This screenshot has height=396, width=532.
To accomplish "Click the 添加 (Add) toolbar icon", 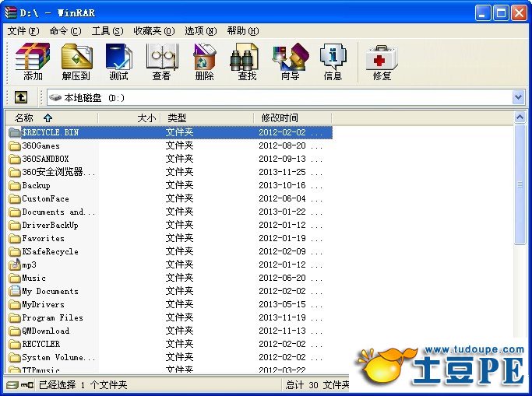I will coord(33,61).
